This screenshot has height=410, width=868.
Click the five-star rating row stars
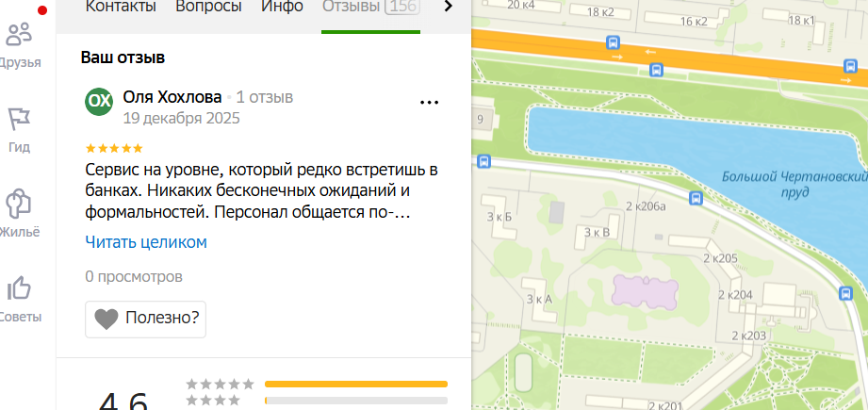coord(220,384)
